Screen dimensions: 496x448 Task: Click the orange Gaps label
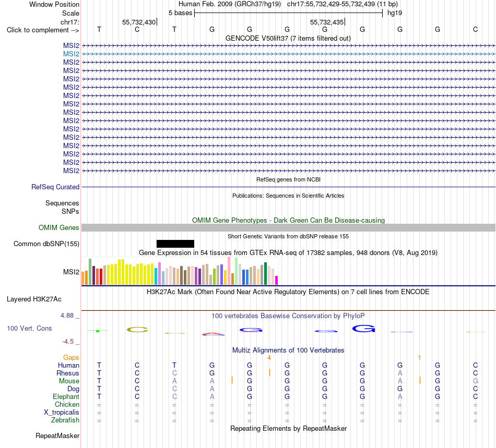coord(71,357)
